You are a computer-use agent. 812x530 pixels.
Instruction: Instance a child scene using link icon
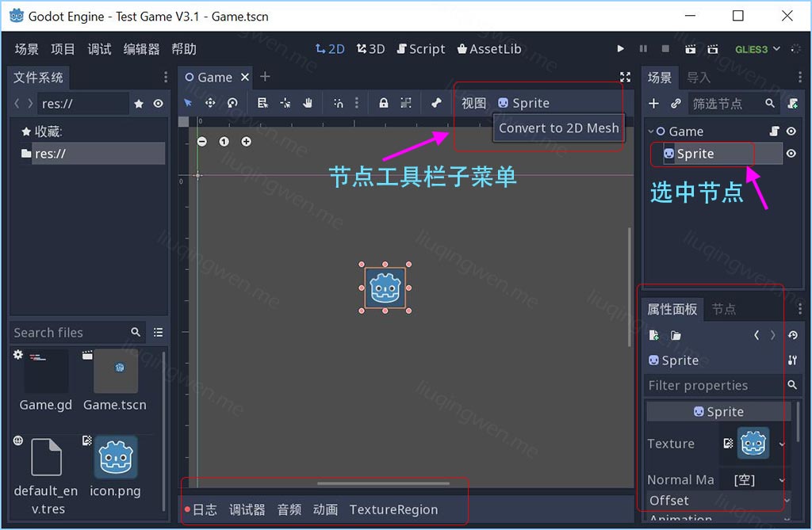(x=675, y=103)
